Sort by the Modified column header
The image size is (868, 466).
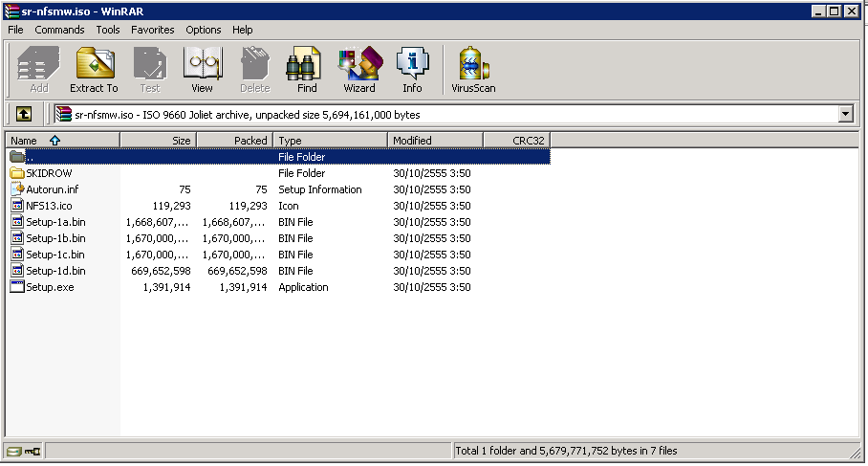435,141
